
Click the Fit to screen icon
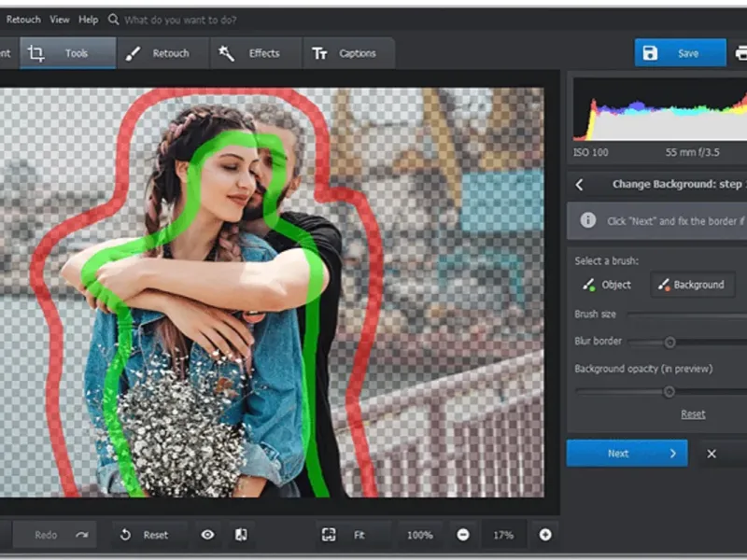tap(329, 535)
